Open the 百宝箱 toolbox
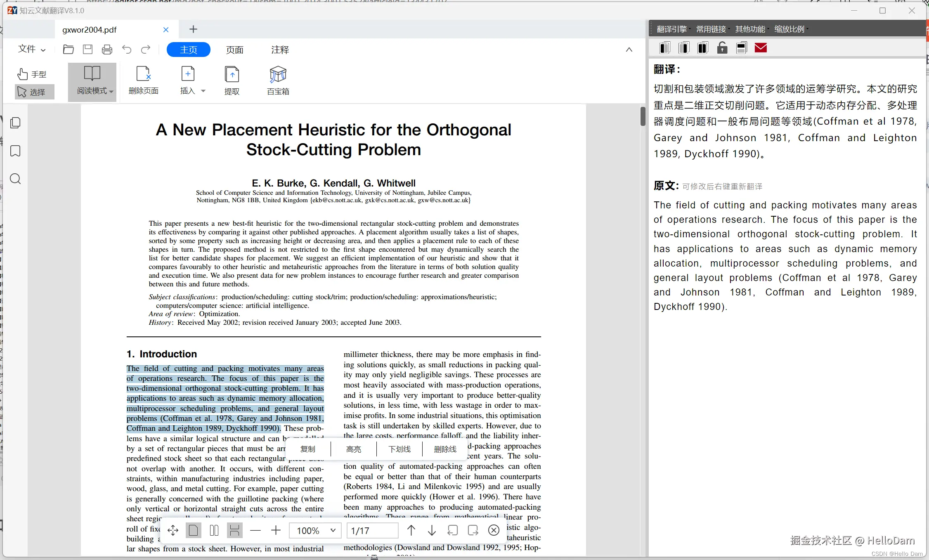 pos(278,81)
